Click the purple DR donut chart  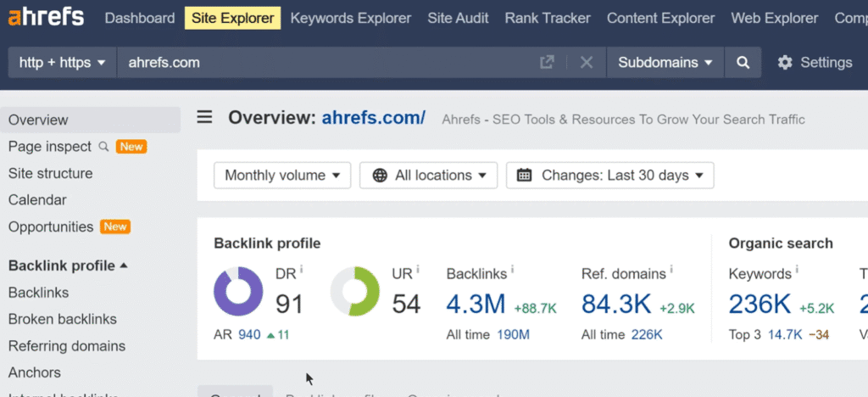[x=238, y=291]
